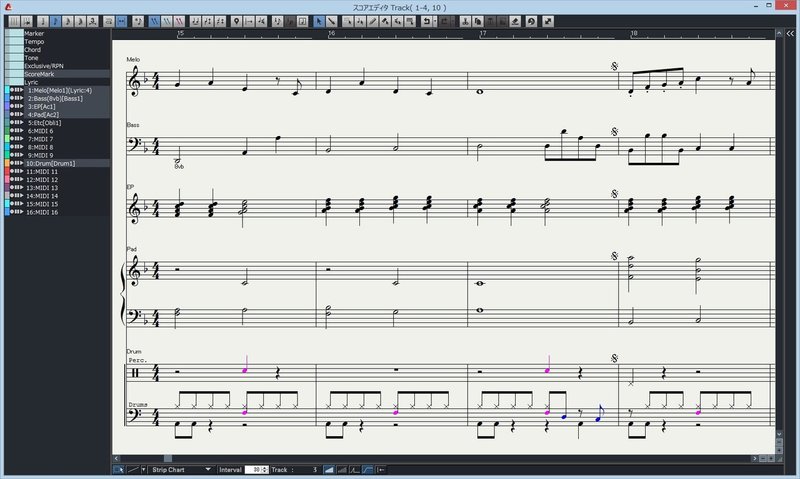Toggle the pink slashes icon
The width and height of the screenshot is (800, 479).
[x=180, y=21]
